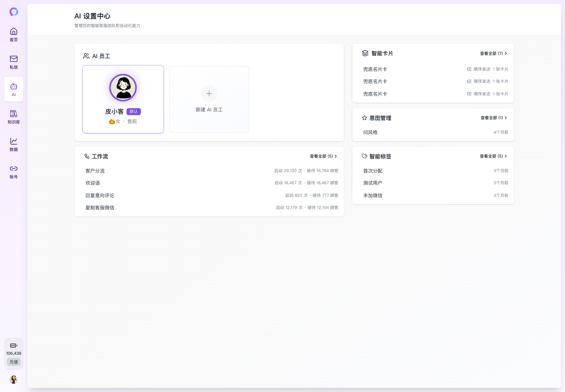Screen dimensions: 565x392
Task: Expand 查看全部 (7) in 智能卡片 panel
Action: coord(492,53)
